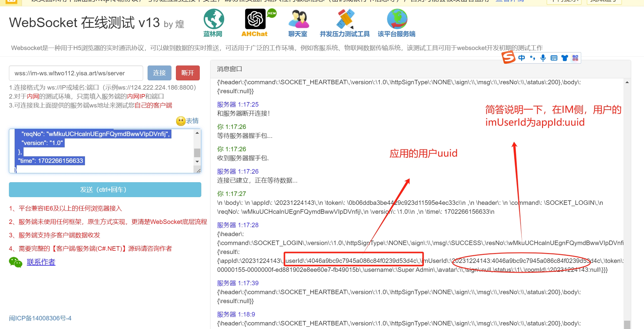This screenshot has height=329, width=644.
Task: Click the 连接 connect button
Action: (160, 73)
